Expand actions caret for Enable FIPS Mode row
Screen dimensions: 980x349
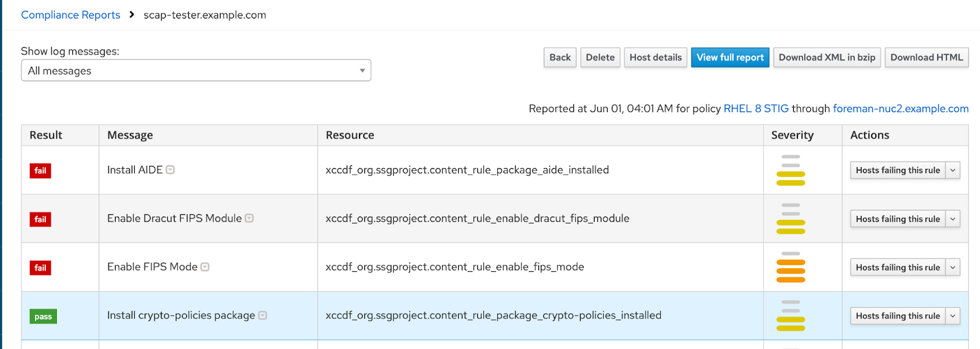tap(952, 268)
